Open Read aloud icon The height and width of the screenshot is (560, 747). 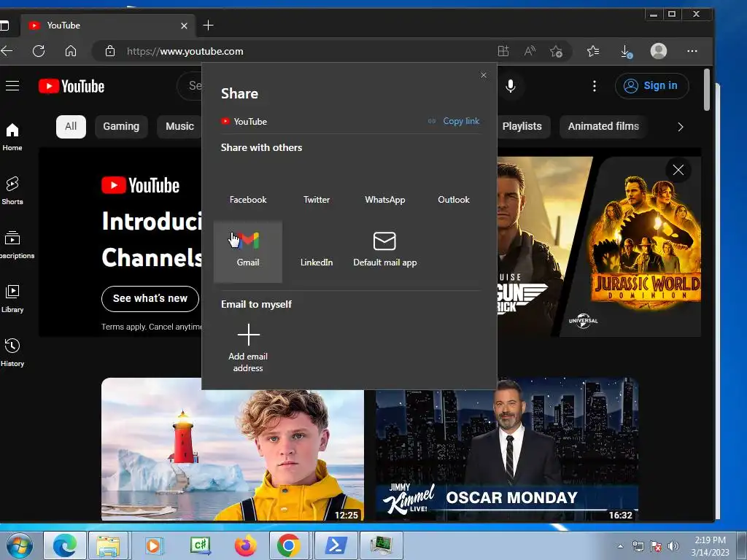530,51
